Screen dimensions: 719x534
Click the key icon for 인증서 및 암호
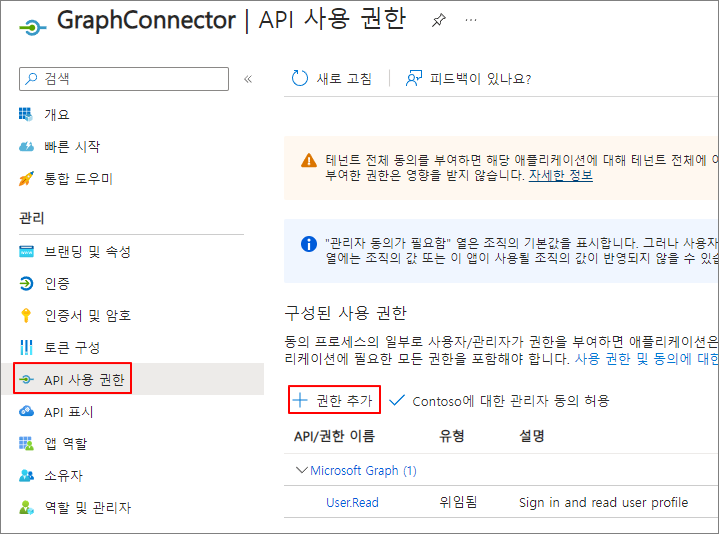(x=26, y=315)
